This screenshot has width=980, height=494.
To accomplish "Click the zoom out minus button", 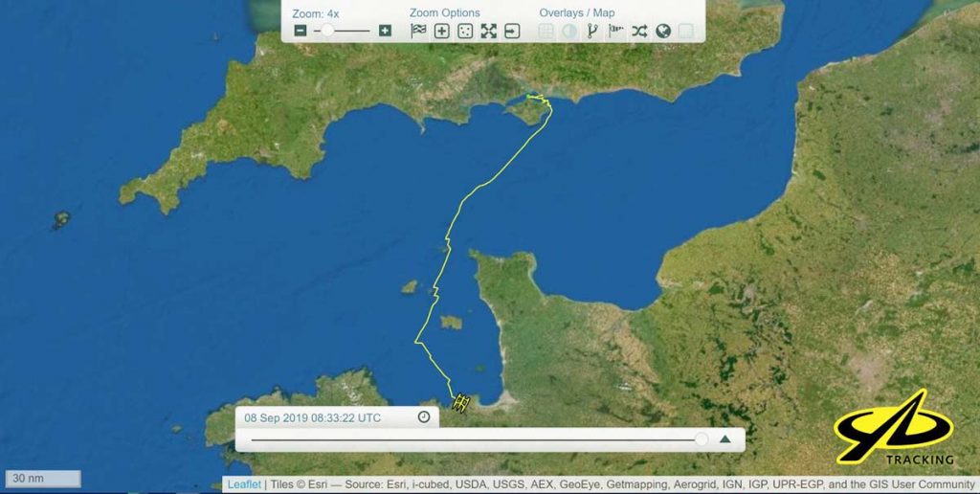I will tap(301, 31).
